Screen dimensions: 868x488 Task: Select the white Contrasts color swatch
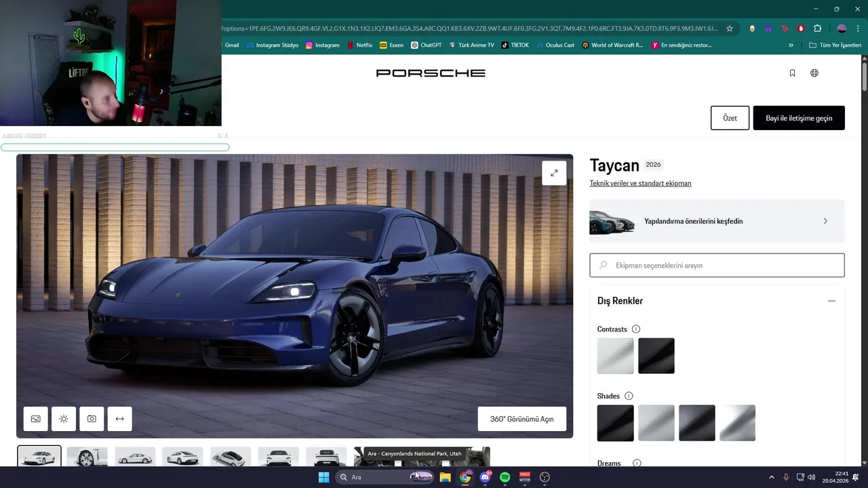pyautogui.click(x=616, y=356)
